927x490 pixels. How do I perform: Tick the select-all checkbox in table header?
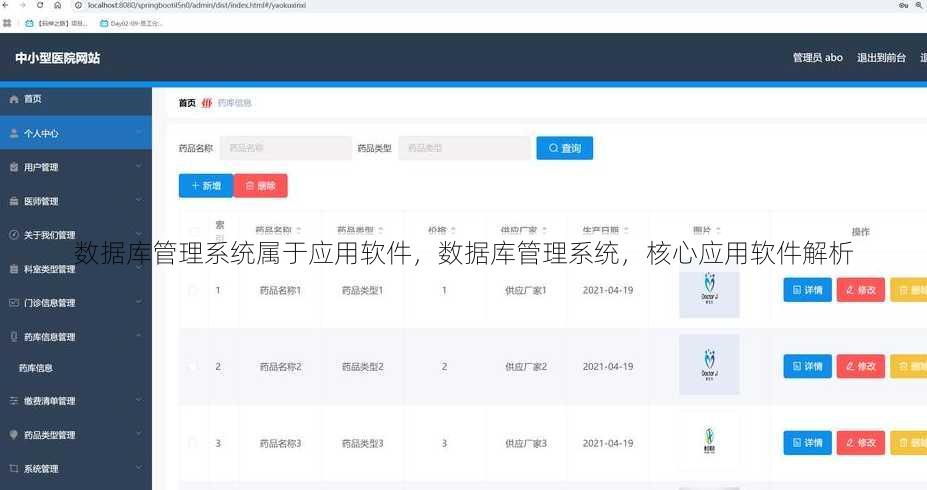[193, 231]
